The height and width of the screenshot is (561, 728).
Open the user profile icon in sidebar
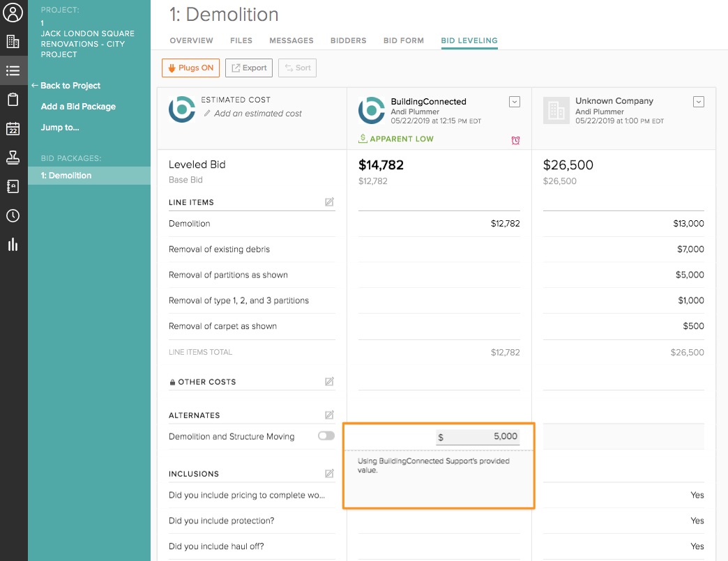tap(13, 13)
